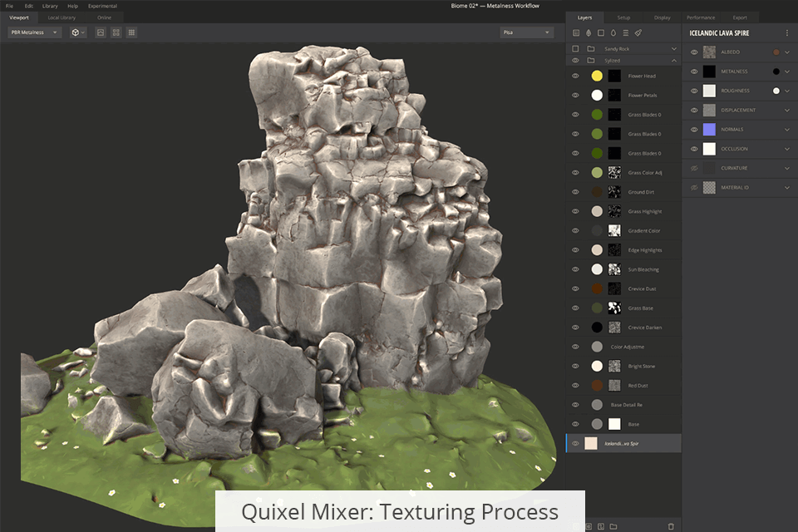Show the Material ID channel
Screen dimensions: 798x532
(694, 187)
